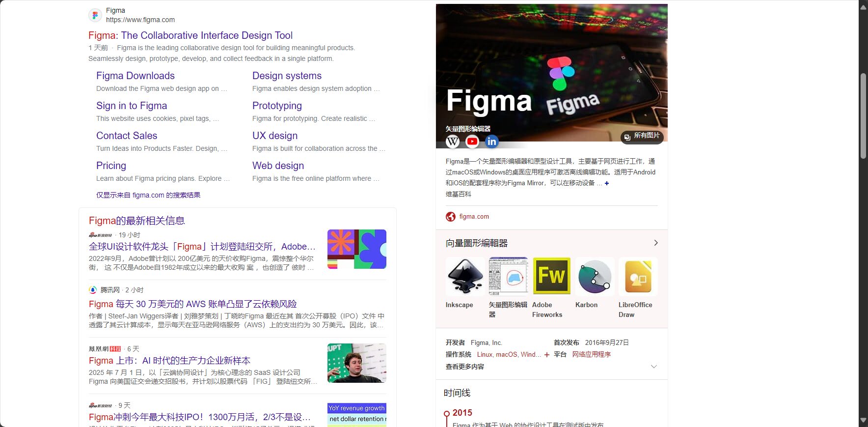Open the LibreOffice Draw icon
This screenshot has height=427, width=868.
(x=638, y=276)
